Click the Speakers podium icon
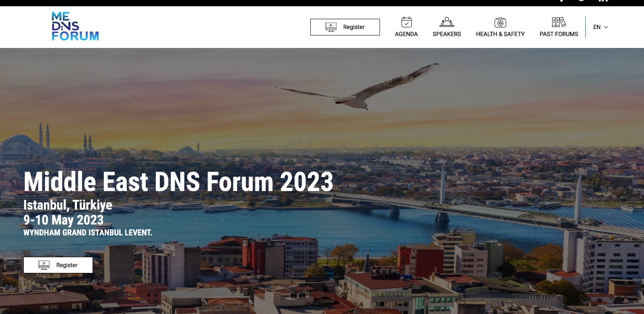 447,22
